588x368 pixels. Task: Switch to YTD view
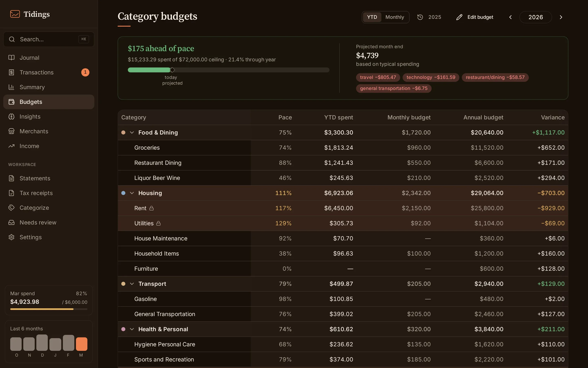coord(372,17)
